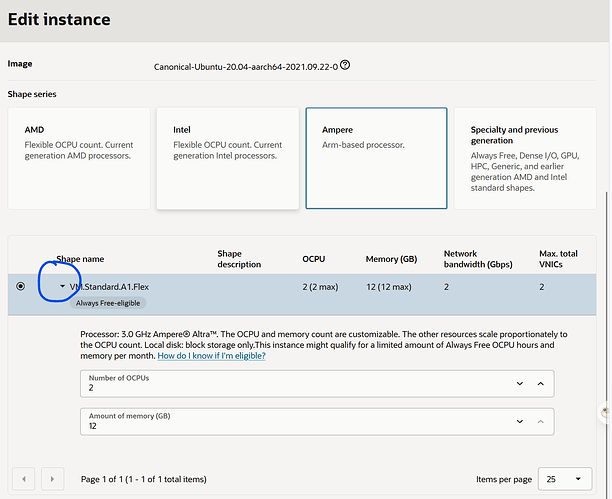Screen dimensions: 612x499
Task: Click the Number of OCPUs input field
Action: pos(317,384)
